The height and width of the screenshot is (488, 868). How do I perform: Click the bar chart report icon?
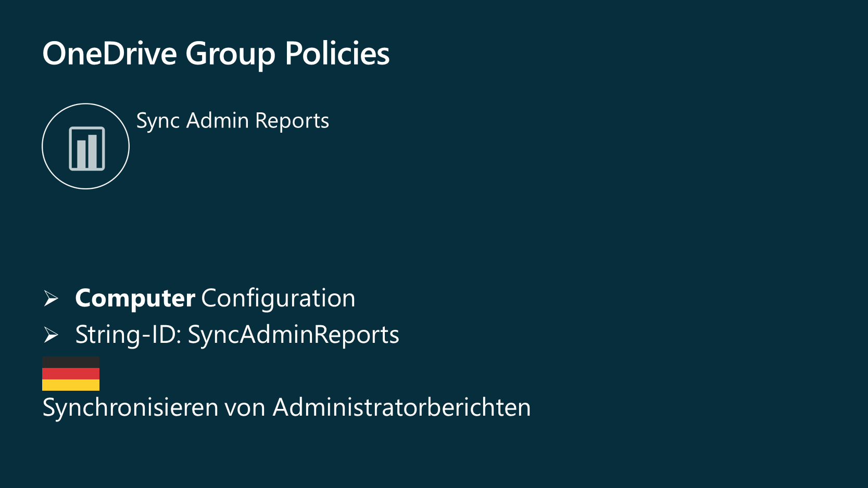pos(86,148)
